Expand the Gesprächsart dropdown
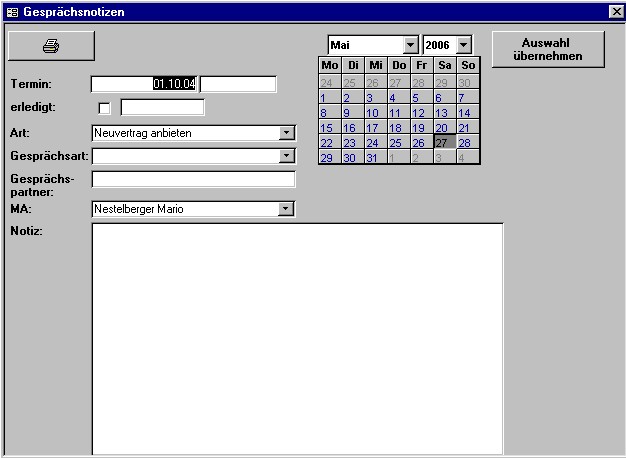 point(287,156)
